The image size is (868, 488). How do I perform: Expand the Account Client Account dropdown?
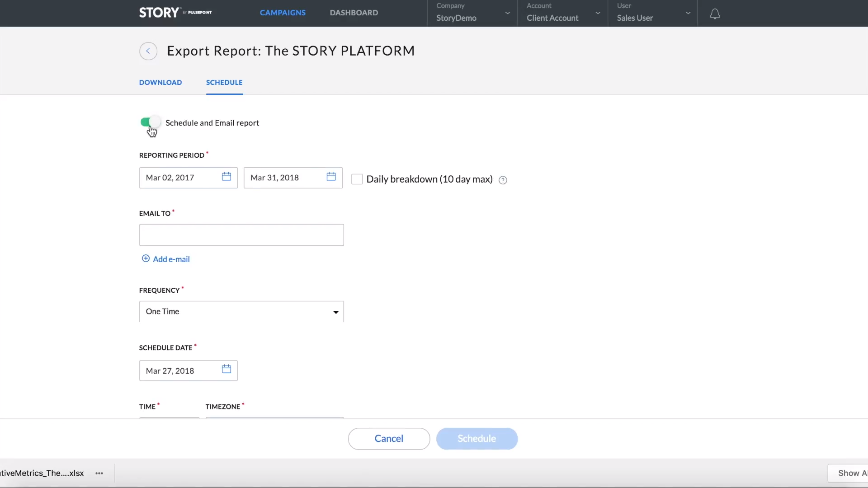[563, 13]
